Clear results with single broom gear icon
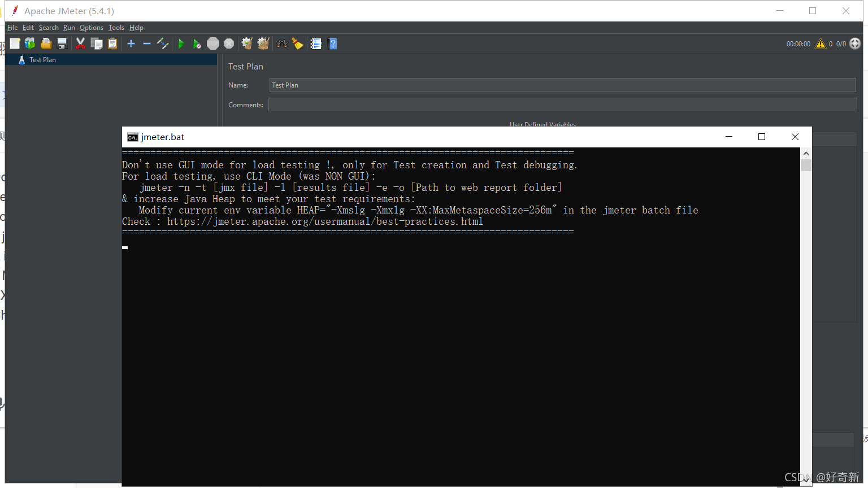Viewport: 868px width, 488px height. point(247,43)
